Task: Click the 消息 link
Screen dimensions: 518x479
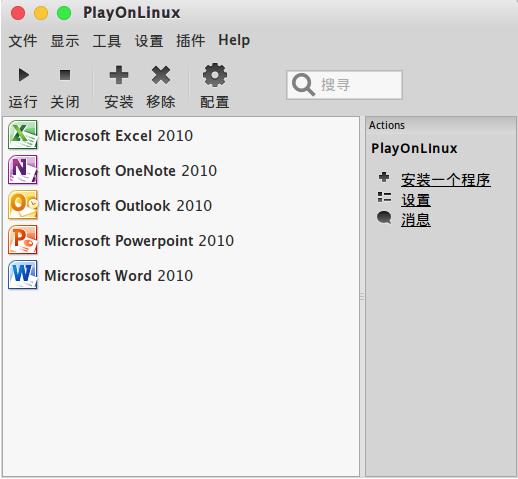Action: (416, 220)
